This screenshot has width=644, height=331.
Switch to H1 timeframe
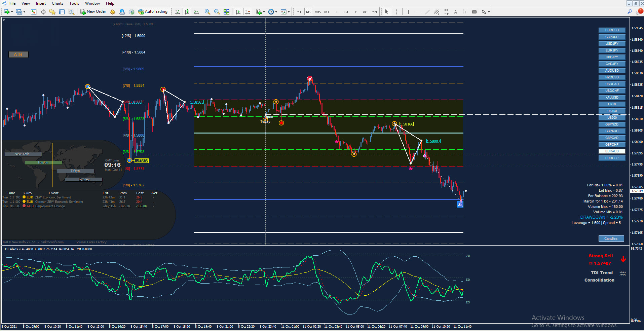[337, 12]
